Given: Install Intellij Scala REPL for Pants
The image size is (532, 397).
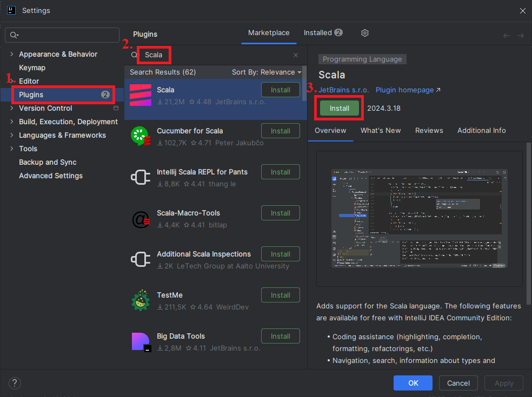Looking at the screenshot, I should (x=280, y=172).
